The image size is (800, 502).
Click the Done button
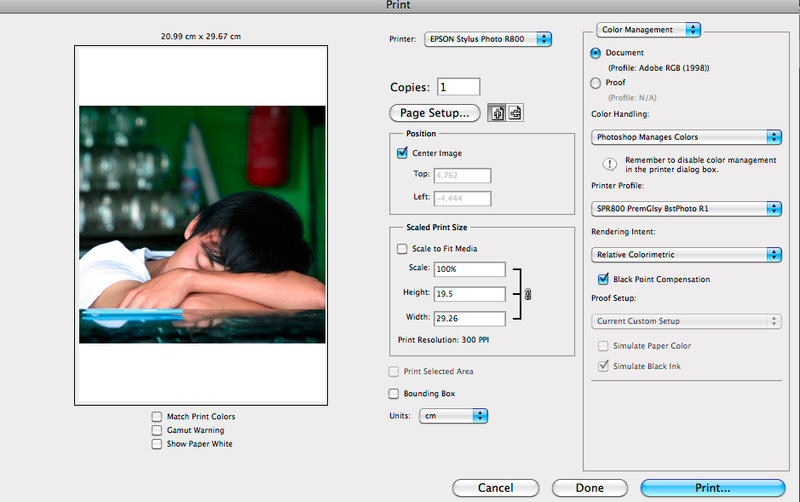pyautogui.click(x=590, y=488)
